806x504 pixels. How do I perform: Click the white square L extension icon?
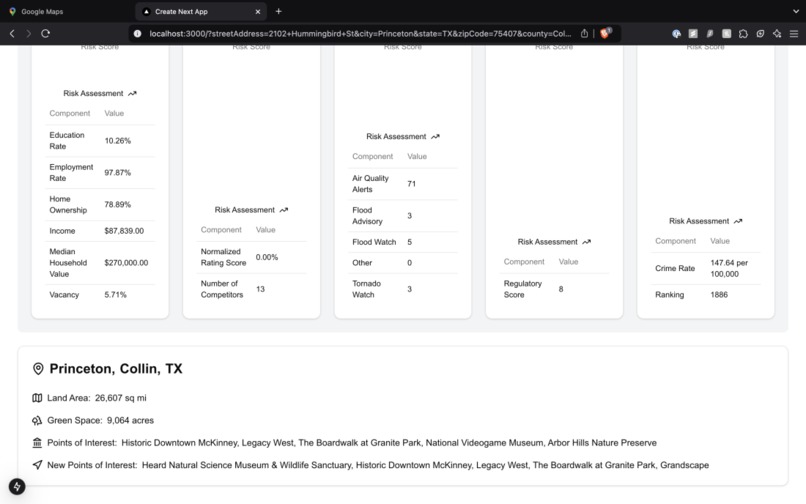(x=726, y=33)
